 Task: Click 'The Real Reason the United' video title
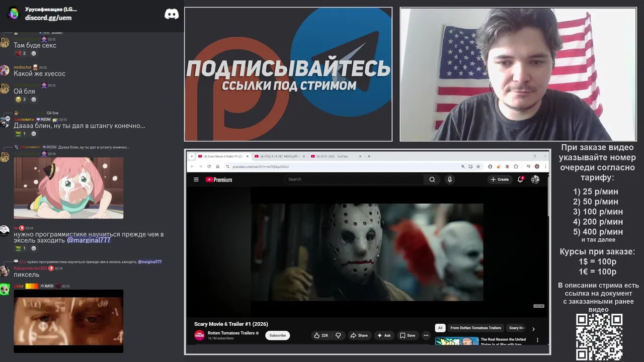(x=503, y=341)
